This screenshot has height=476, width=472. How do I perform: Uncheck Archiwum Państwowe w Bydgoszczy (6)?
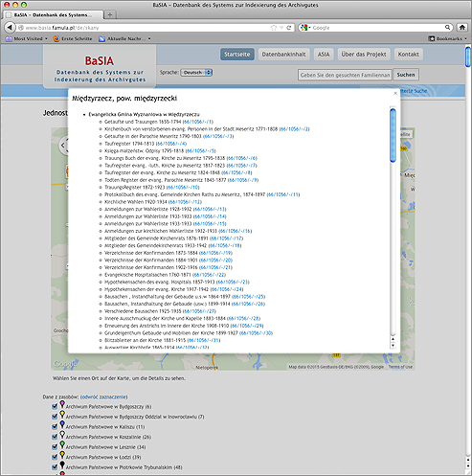pos(55,406)
